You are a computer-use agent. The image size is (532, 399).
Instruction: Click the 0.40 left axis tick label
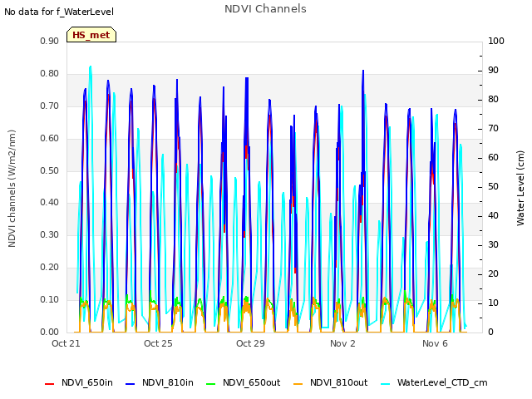coord(50,203)
